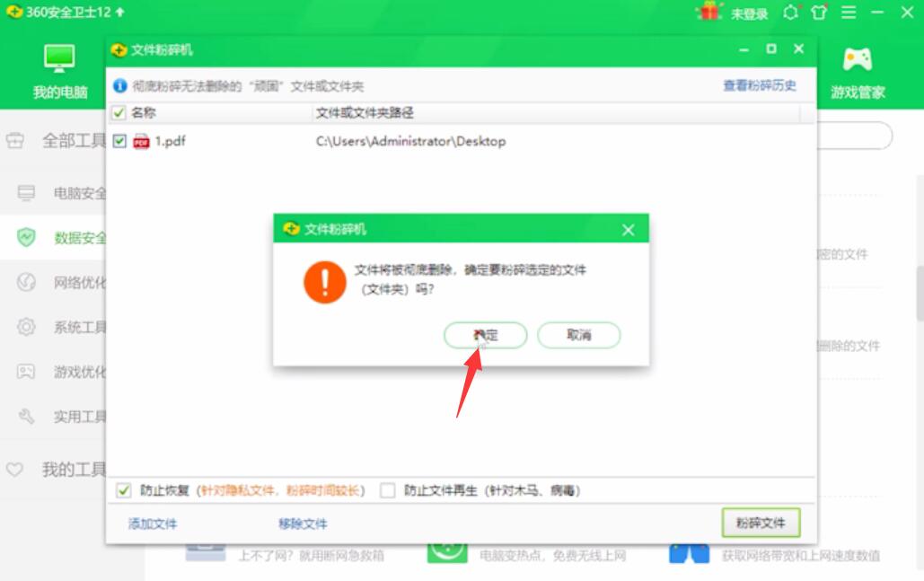Open 我的电脑 monitor icon
Viewport: 924px width, 581px height.
[x=59, y=59]
